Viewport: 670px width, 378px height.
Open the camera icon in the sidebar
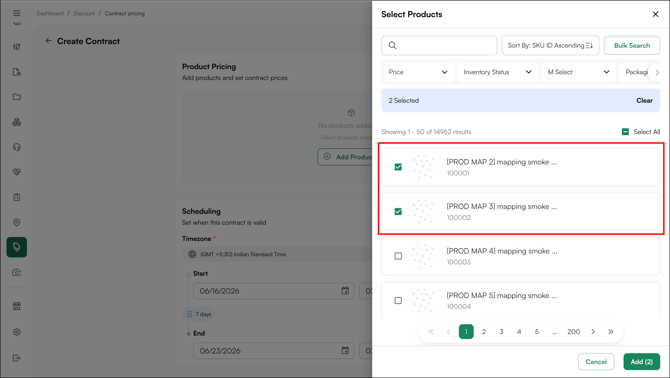(17, 273)
